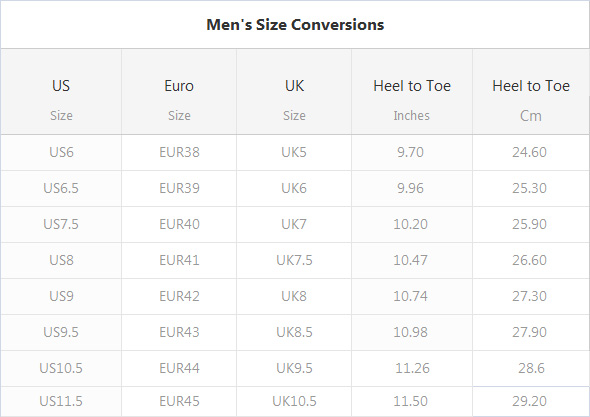Screen dimensions: 590x417
Task: Select the 24.60 cm value
Action: pyautogui.click(x=529, y=152)
